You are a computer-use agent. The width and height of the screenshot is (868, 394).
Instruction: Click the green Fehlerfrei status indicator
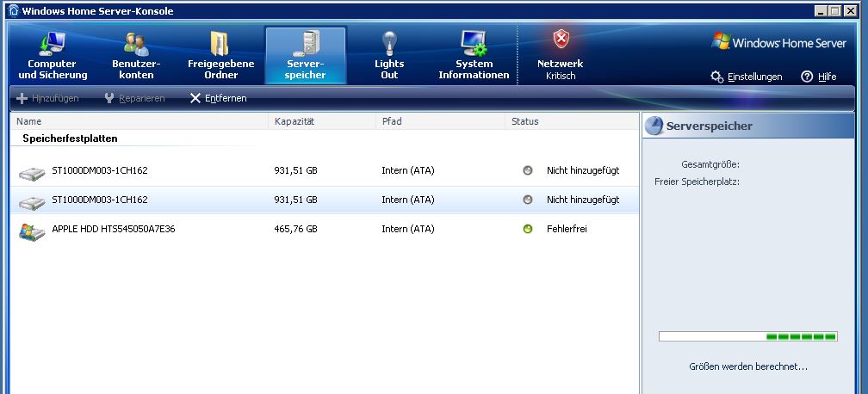point(528,229)
